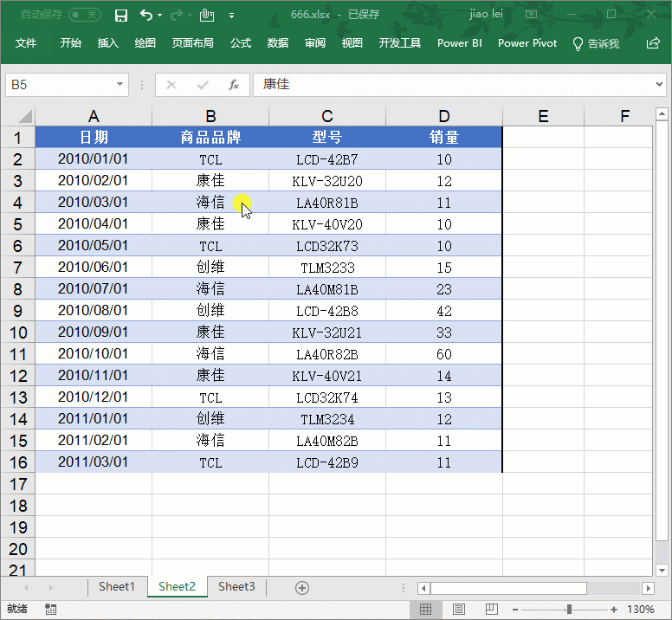This screenshot has width=672, height=620.
Task: Open the 开发工具 ribbon tab
Action: pyautogui.click(x=399, y=43)
